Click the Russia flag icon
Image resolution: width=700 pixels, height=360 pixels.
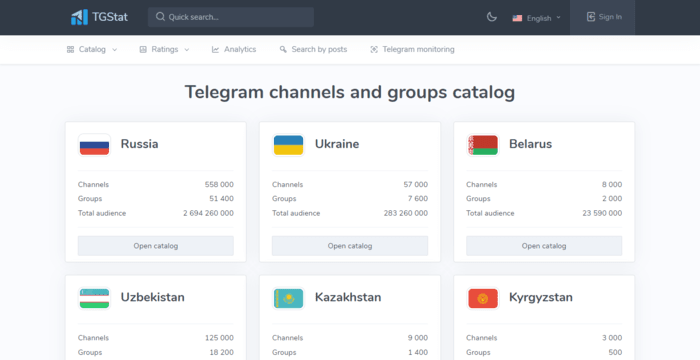pyautogui.click(x=94, y=145)
